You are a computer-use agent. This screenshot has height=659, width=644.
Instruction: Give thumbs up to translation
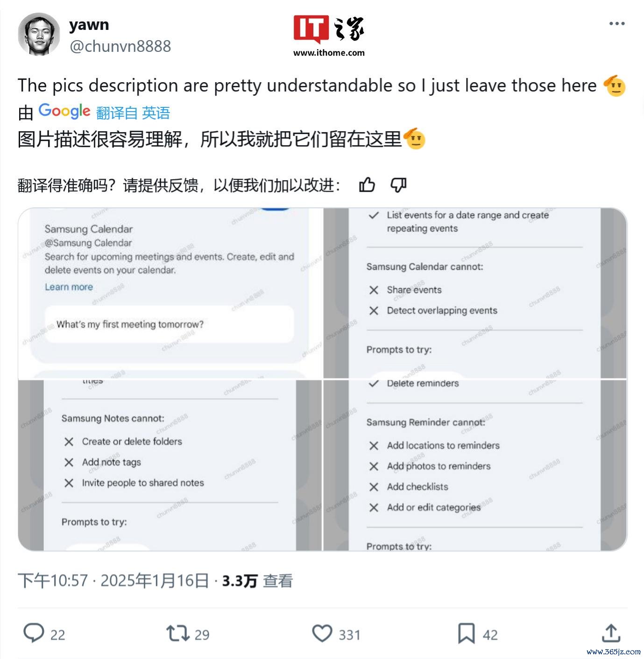coord(367,185)
